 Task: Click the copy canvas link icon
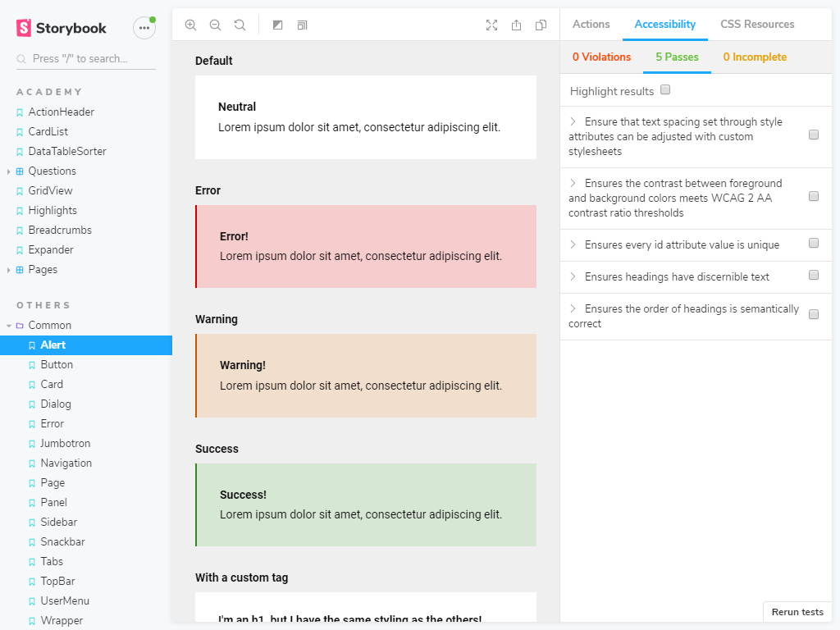tap(541, 25)
